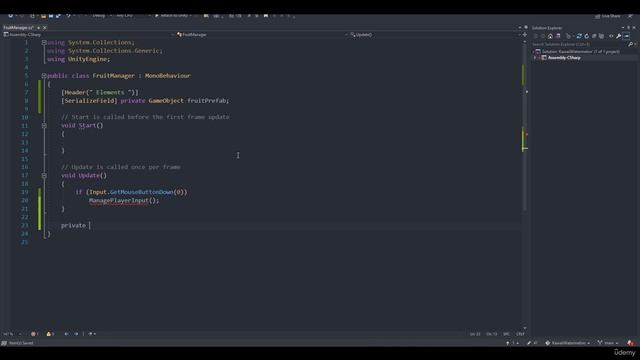Click the line number status indicator
The width and height of the screenshot is (640, 360).
pos(475,334)
